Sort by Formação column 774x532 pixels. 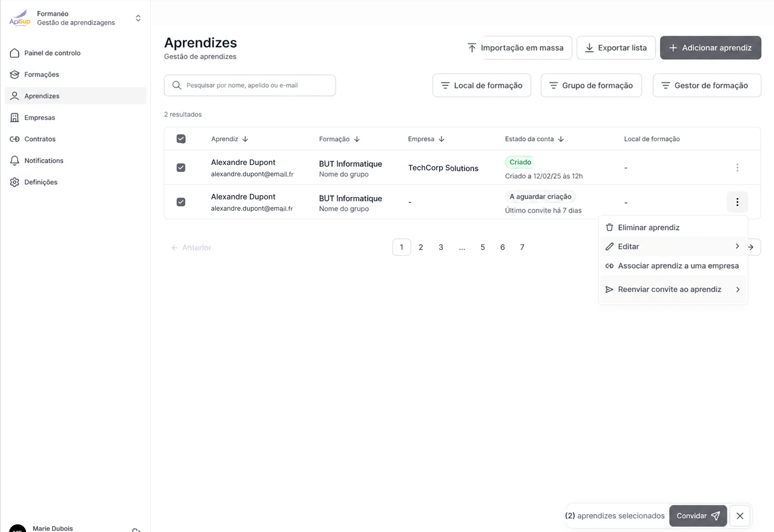(x=339, y=139)
